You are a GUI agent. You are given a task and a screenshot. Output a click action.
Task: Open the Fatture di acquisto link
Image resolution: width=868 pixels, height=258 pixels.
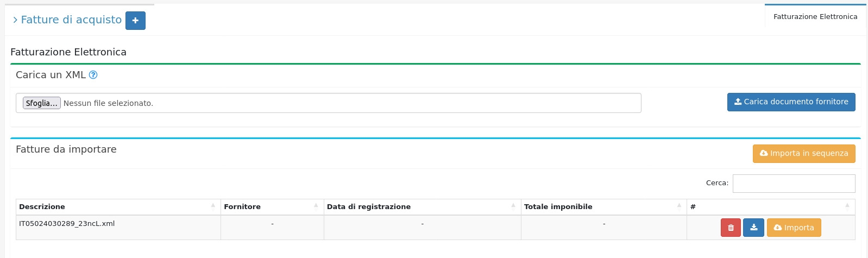point(71,20)
